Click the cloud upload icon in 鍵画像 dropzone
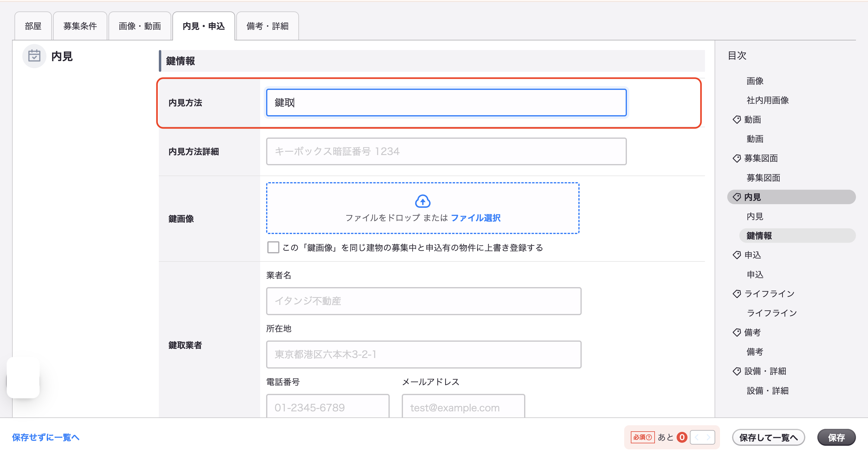 pyautogui.click(x=423, y=201)
